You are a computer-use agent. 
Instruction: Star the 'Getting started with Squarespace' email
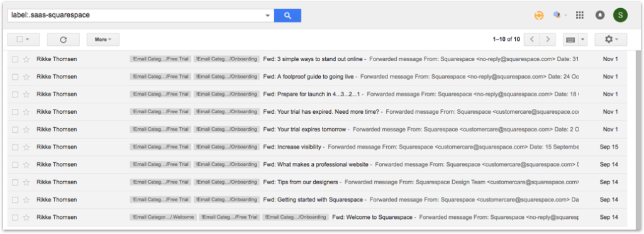pos(26,200)
